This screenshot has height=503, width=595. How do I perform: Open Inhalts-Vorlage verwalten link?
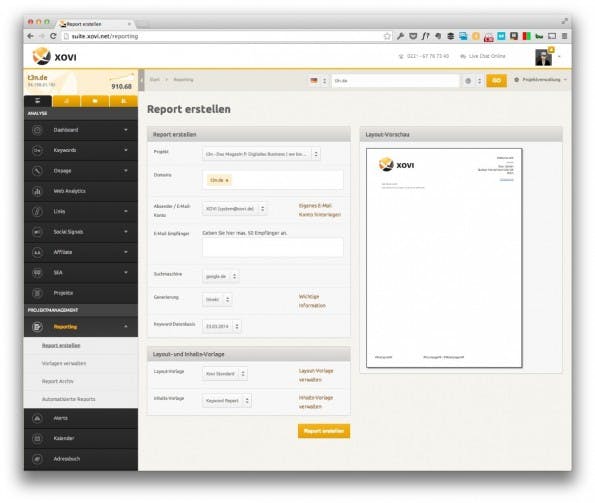pyautogui.click(x=316, y=402)
